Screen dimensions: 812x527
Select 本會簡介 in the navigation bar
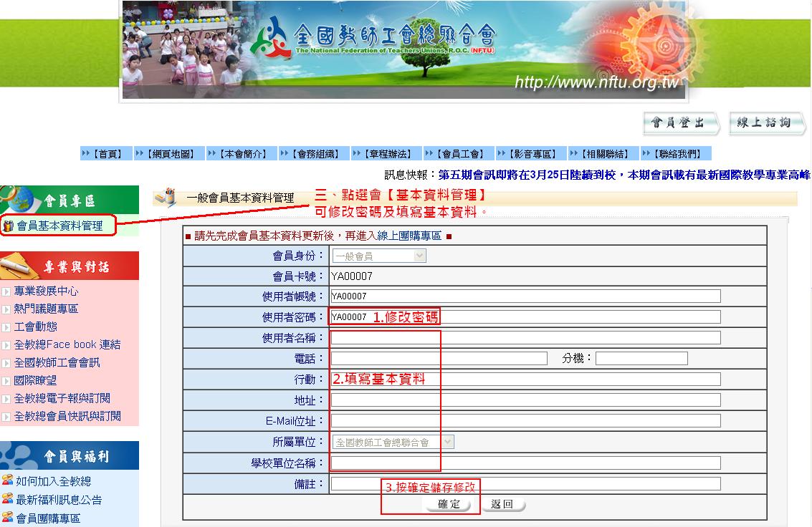coord(242,154)
